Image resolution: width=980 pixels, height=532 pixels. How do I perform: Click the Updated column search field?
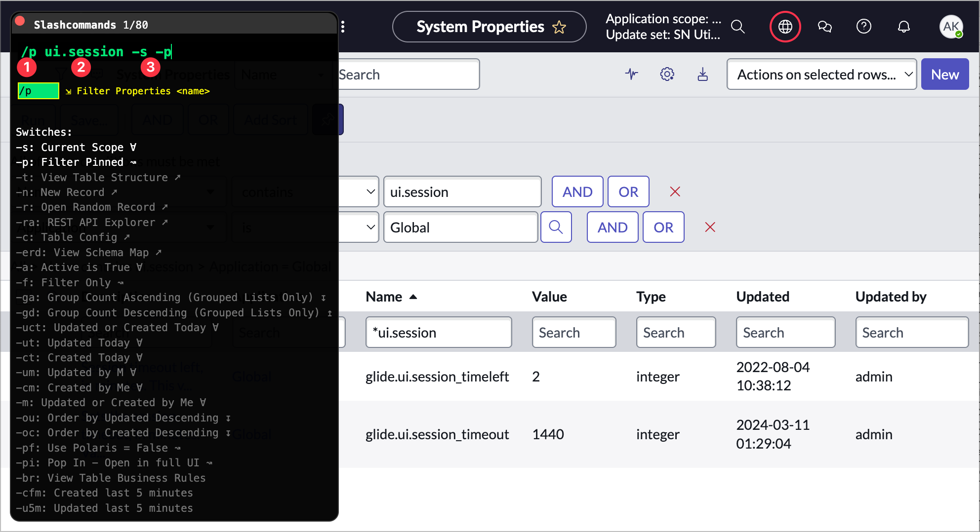[x=785, y=332]
